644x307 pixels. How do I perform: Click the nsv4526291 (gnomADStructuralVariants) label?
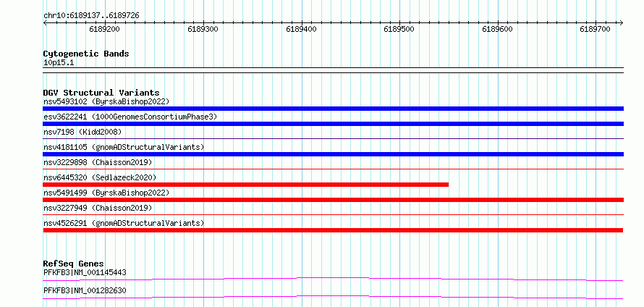click(124, 223)
